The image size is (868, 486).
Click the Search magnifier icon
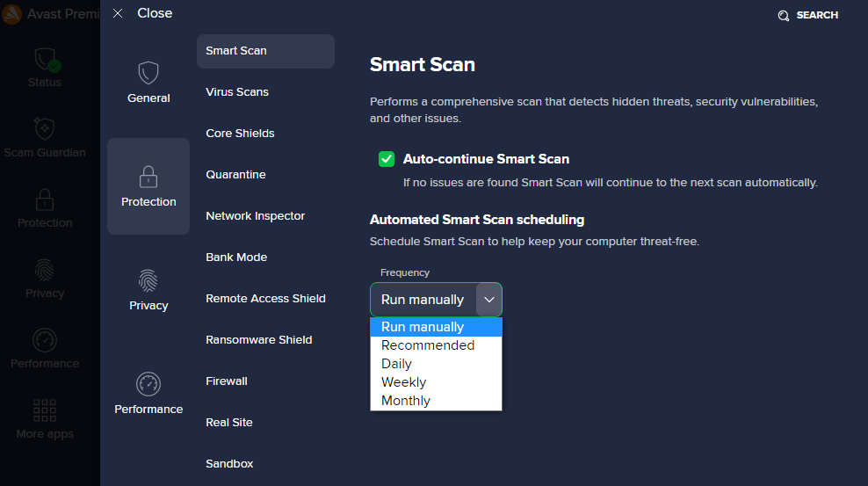(x=784, y=16)
